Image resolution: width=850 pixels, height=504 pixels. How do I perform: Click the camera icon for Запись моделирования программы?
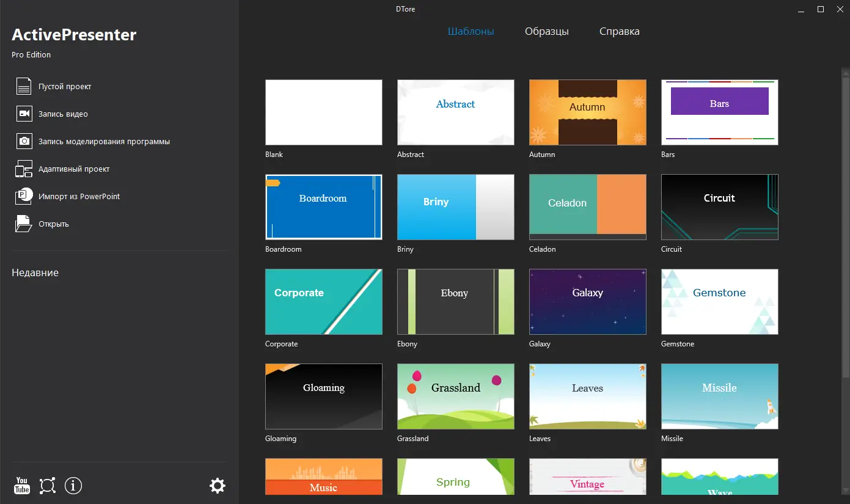coord(24,142)
